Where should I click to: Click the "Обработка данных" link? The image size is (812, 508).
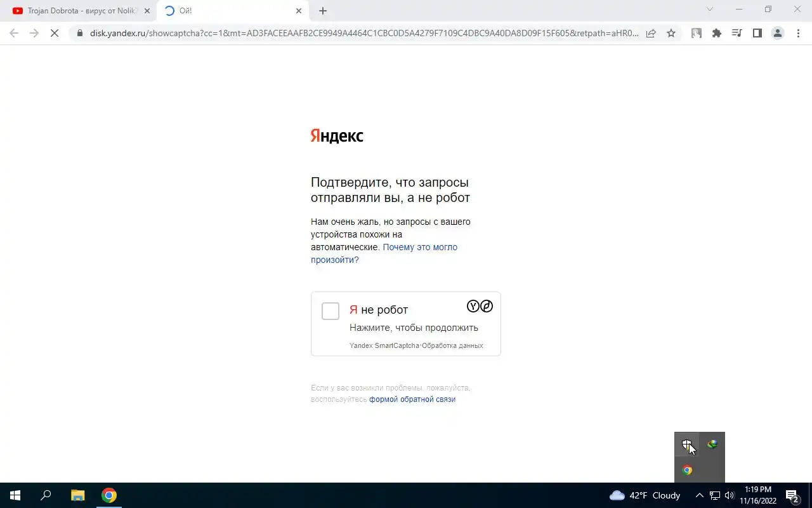point(452,345)
